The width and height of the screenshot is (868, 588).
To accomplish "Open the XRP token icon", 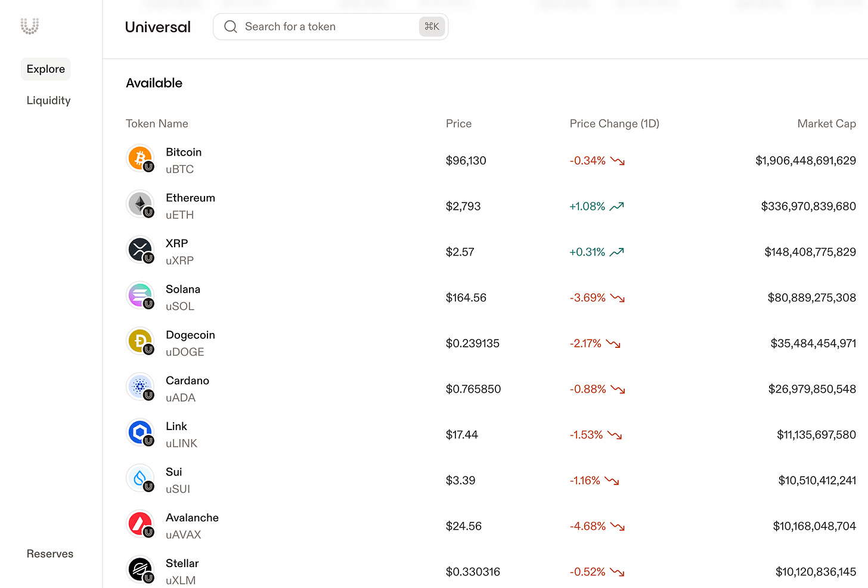I will (x=141, y=250).
